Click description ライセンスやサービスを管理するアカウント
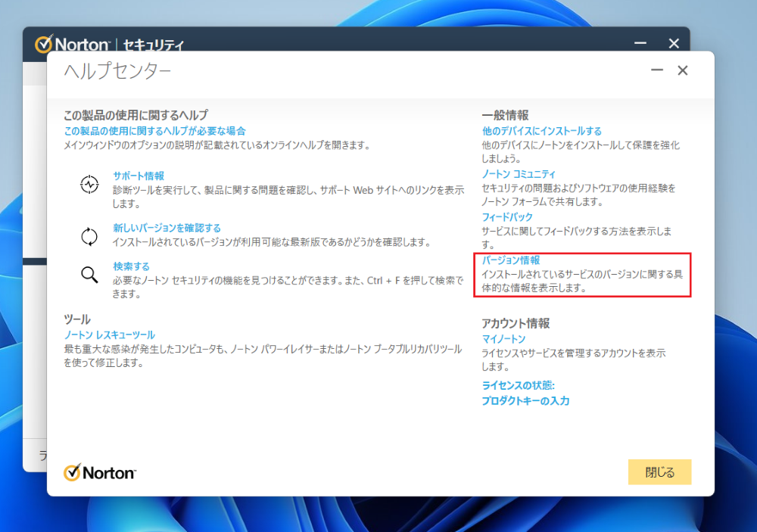This screenshot has height=532, width=757. click(574, 359)
